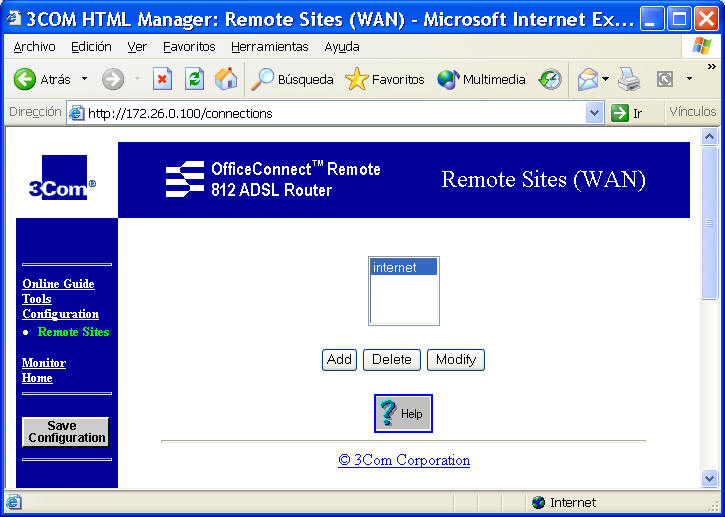Select the internet entry in list

pyautogui.click(x=404, y=267)
